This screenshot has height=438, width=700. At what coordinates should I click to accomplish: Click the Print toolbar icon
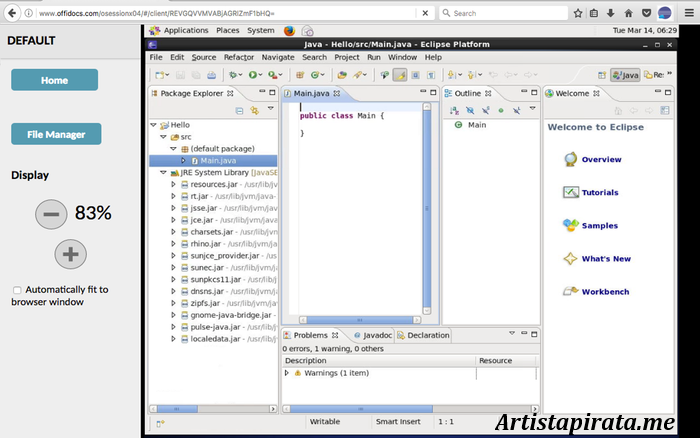point(211,75)
